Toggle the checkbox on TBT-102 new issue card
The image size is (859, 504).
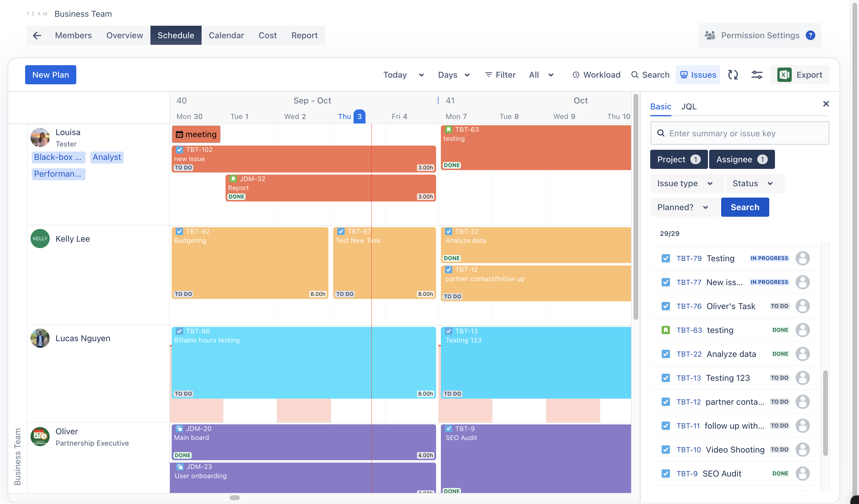point(179,149)
